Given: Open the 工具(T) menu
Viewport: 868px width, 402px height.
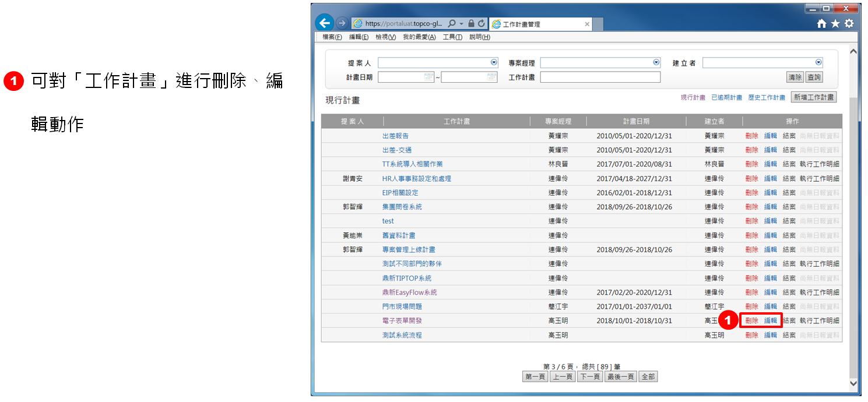Looking at the screenshot, I should (x=452, y=37).
